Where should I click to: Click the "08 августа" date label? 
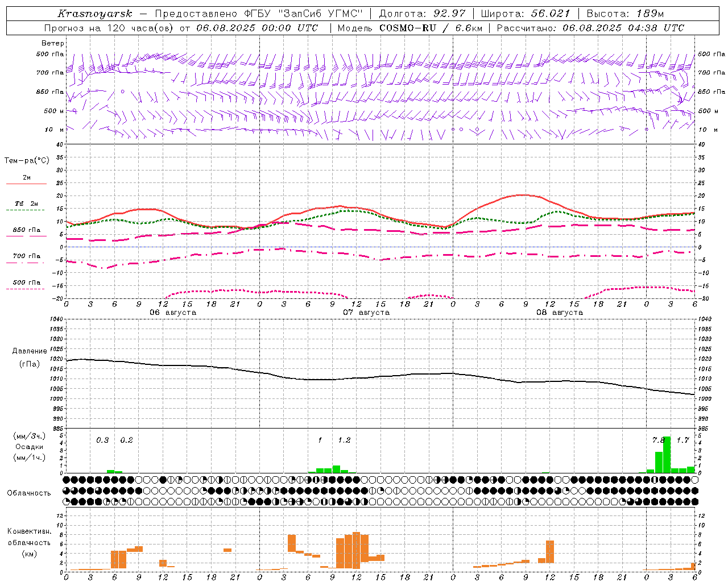(x=560, y=313)
